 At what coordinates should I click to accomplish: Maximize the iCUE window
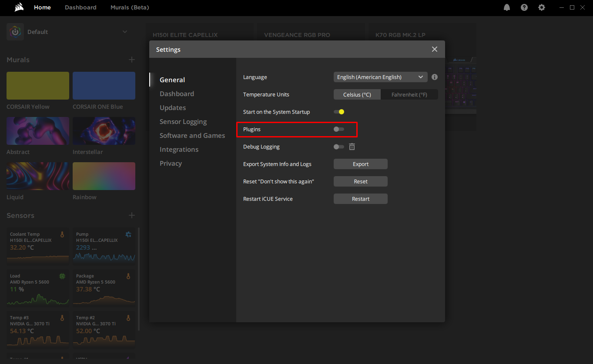click(x=572, y=7)
